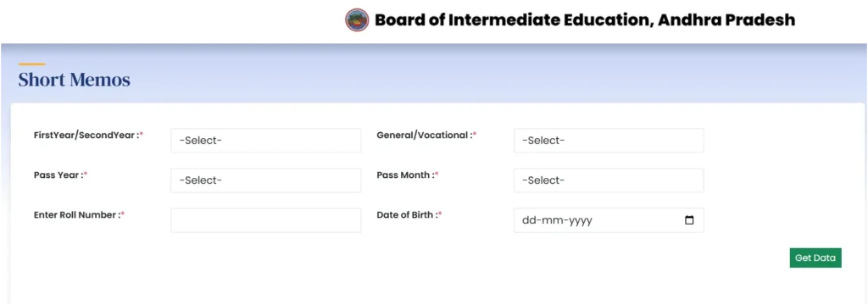Screen dimensions: 868x305
Task: Click the Enter Roll Number label
Action: [x=79, y=215]
